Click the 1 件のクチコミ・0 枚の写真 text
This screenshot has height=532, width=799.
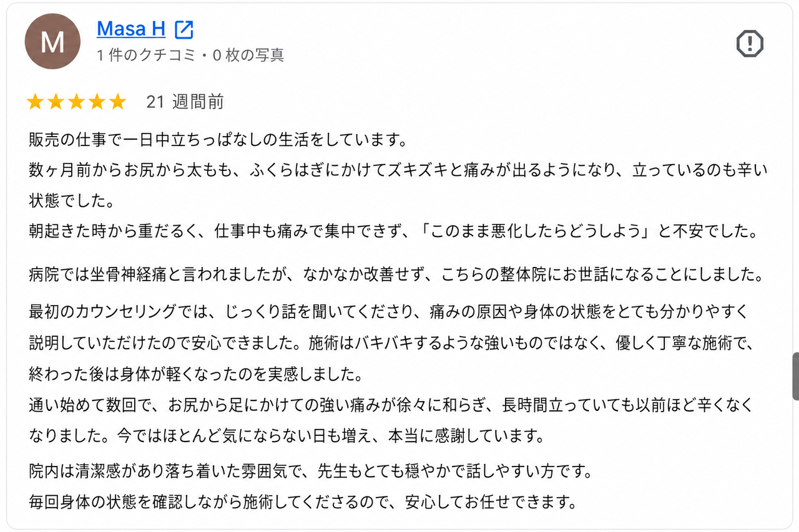point(190,56)
